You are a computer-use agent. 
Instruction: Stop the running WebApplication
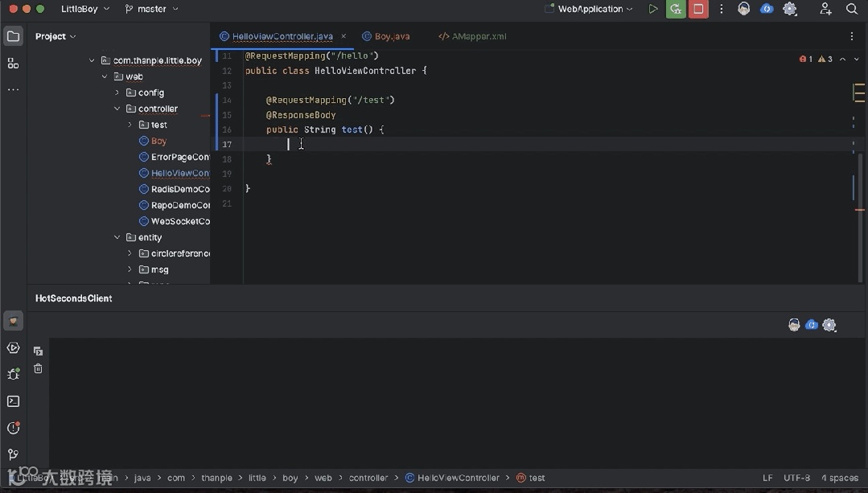(x=698, y=10)
